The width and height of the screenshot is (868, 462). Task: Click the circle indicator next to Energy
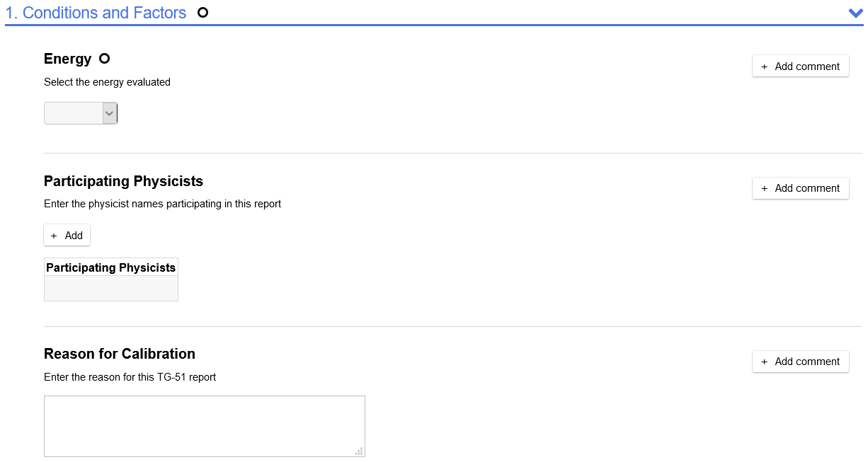tap(105, 59)
